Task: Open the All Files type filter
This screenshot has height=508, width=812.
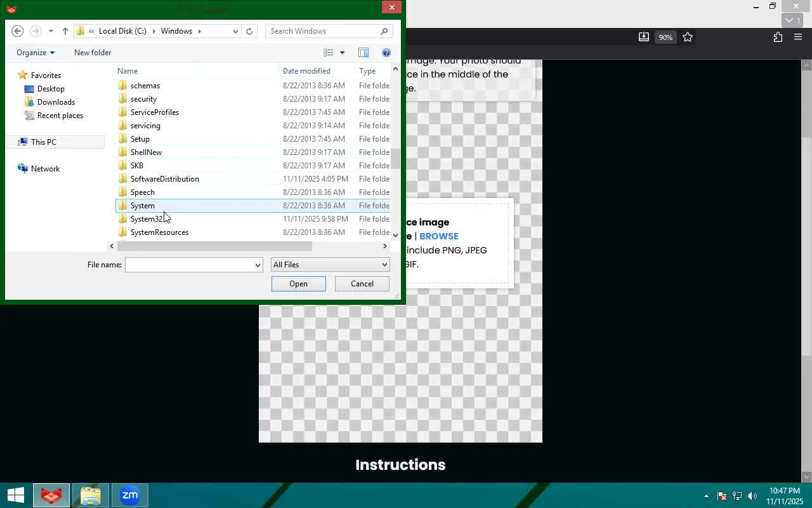Action: pyautogui.click(x=330, y=265)
